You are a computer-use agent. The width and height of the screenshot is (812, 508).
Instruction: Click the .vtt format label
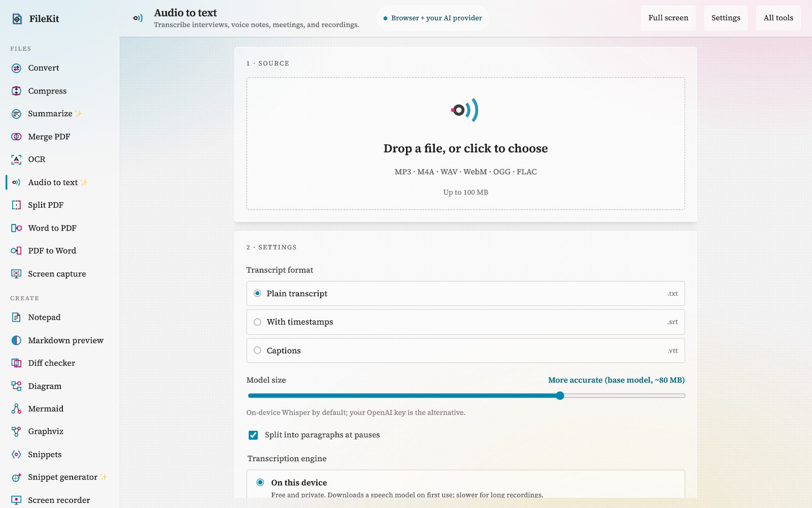click(672, 351)
